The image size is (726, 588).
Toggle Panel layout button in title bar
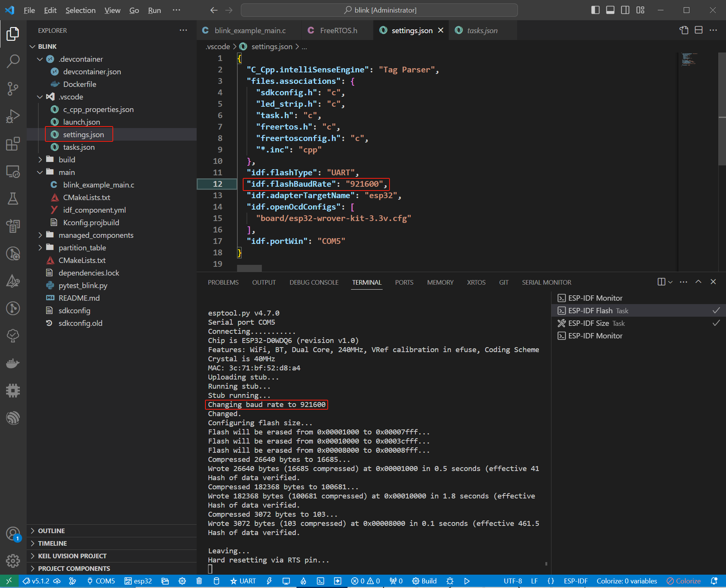pyautogui.click(x=610, y=10)
